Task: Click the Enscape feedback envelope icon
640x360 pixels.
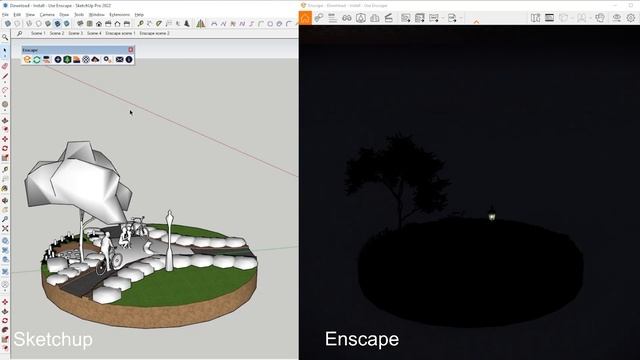Action: (119, 60)
